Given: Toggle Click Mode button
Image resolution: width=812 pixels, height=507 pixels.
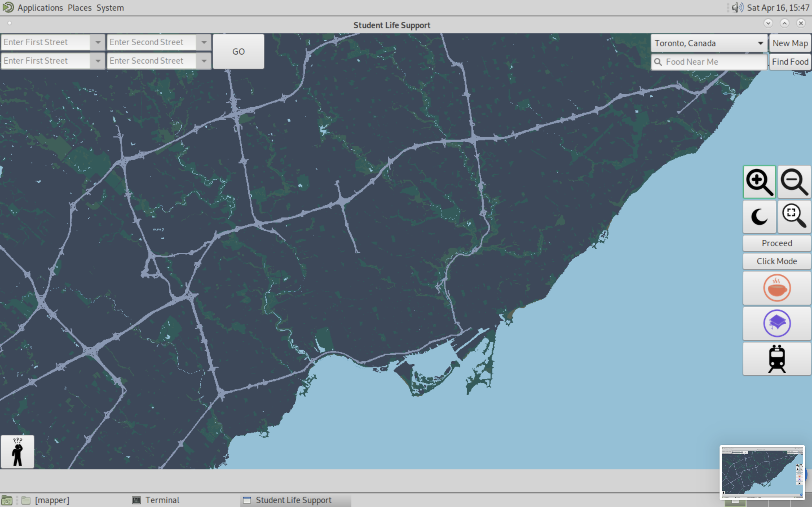Looking at the screenshot, I should [776, 261].
